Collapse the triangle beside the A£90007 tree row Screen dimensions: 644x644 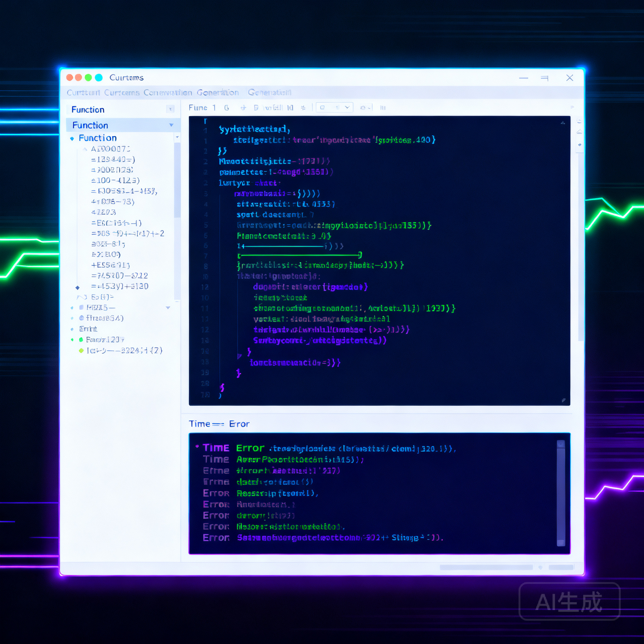click(x=85, y=149)
